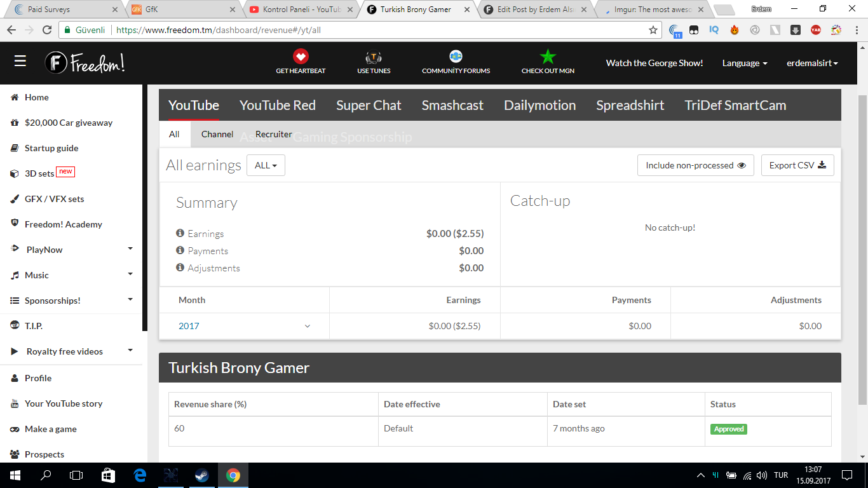Open Use Tunes headphones icon
This screenshot has height=488, width=868.
click(374, 57)
